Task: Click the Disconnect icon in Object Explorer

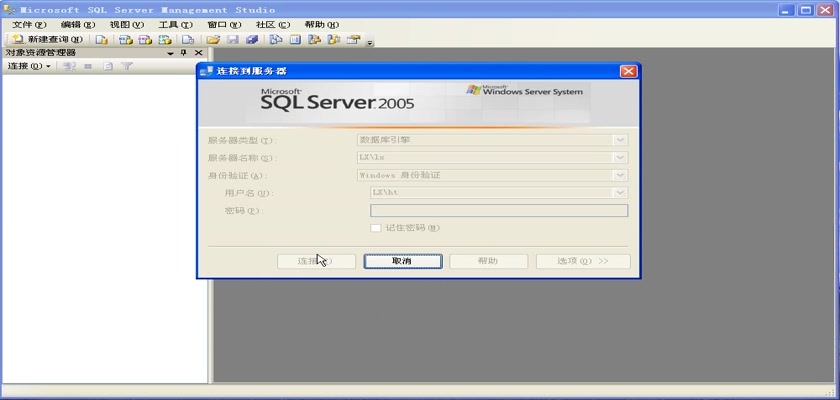Action: point(69,66)
